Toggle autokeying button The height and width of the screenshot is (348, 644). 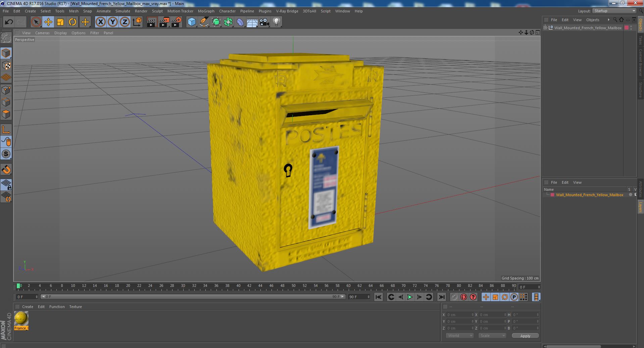coord(464,297)
